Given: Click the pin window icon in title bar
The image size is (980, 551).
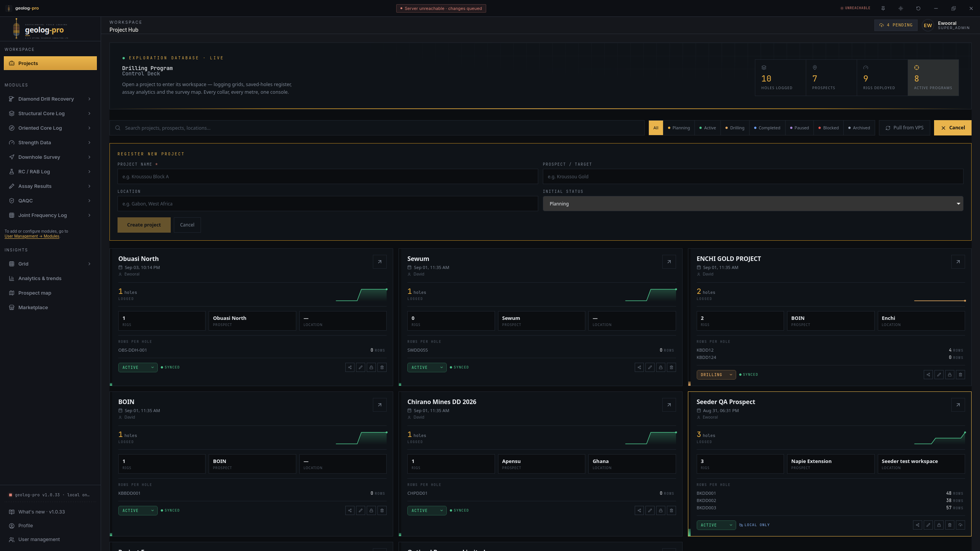Looking at the screenshot, I should (x=883, y=8).
